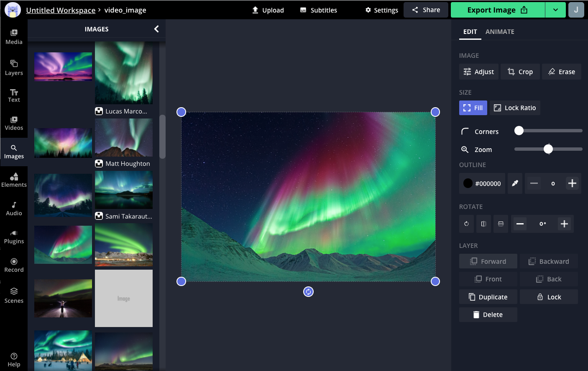Select the top-left resize handle of the image
The height and width of the screenshot is (371, 588).
(x=181, y=112)
